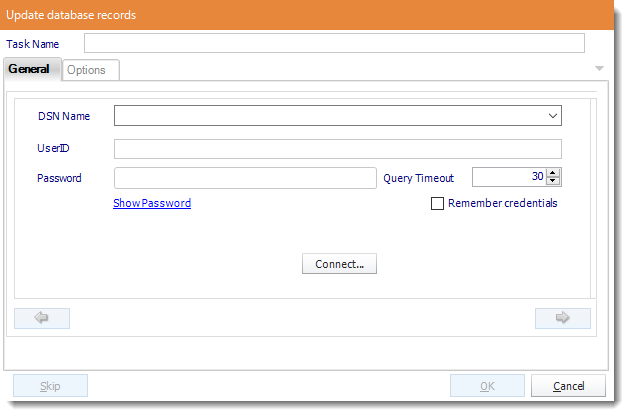Click into the UserID text field

(x=338, y=149)
